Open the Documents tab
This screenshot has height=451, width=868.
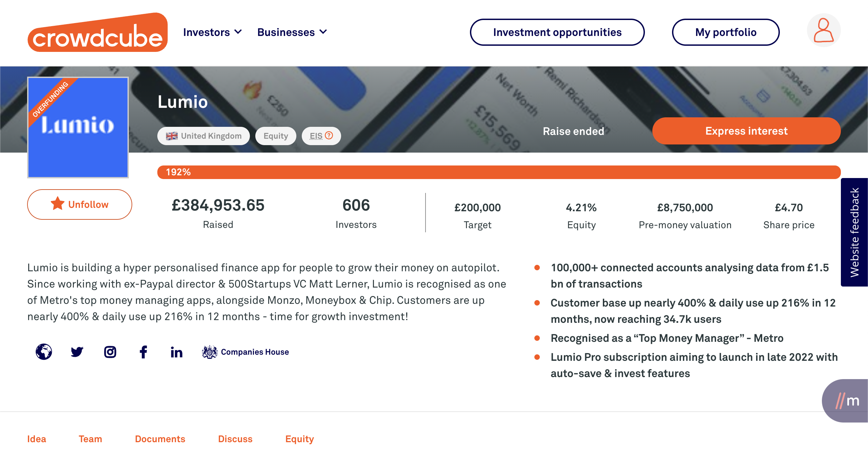click(160, 439)
